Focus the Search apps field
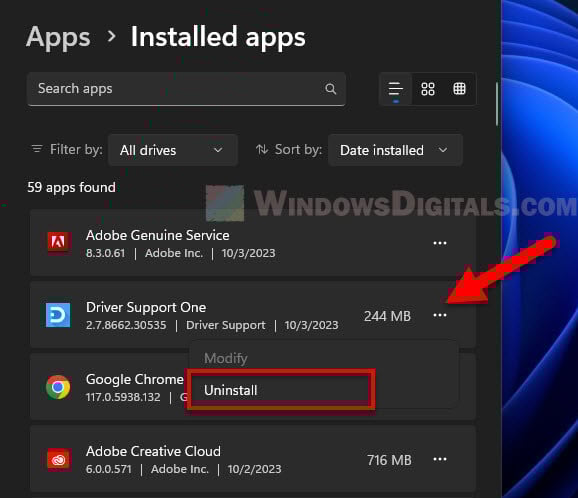This screenshot has height=498, width=578. 186,89
